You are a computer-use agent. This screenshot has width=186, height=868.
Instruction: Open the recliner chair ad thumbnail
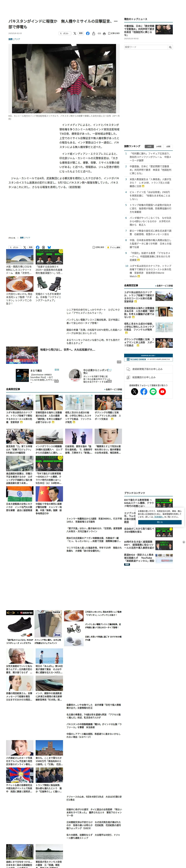49,284
